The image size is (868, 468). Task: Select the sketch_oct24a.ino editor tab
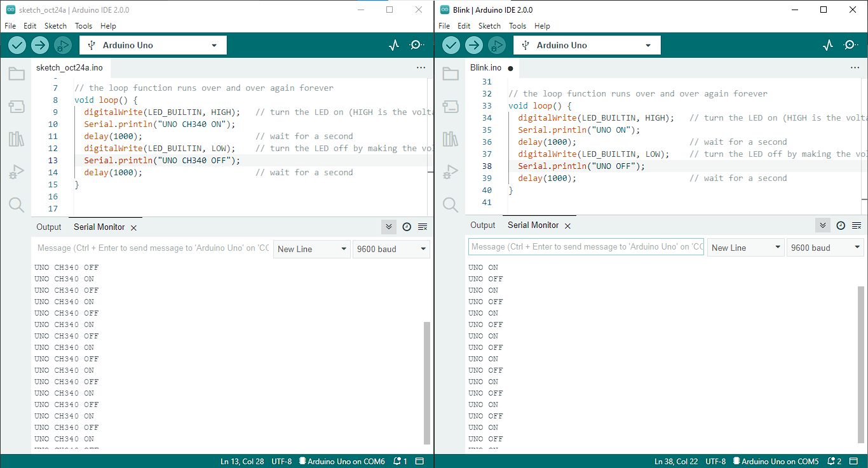coord(70,67)
